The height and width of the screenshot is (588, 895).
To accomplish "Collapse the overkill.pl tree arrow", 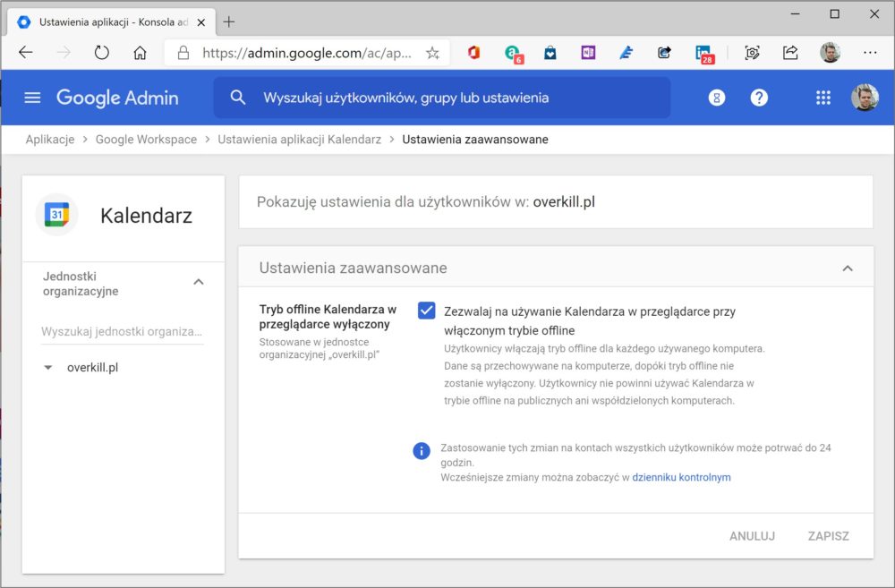I will click(x=48, y=368).
